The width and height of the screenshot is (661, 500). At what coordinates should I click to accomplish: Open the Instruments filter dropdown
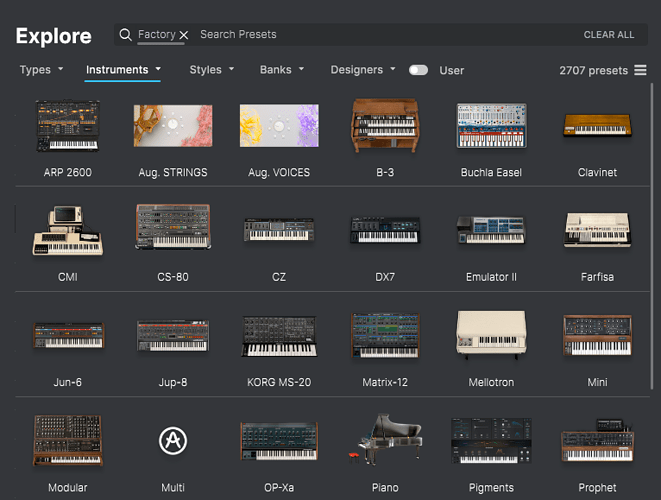(x=123, y=70)
